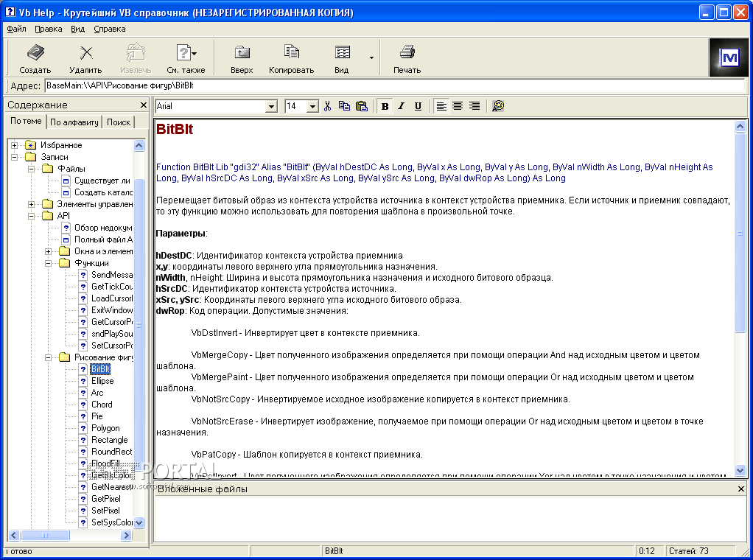Viewport: 753px width, 560px height.
Task: Close the Содержание panel
Action: (x=143, y=105)
